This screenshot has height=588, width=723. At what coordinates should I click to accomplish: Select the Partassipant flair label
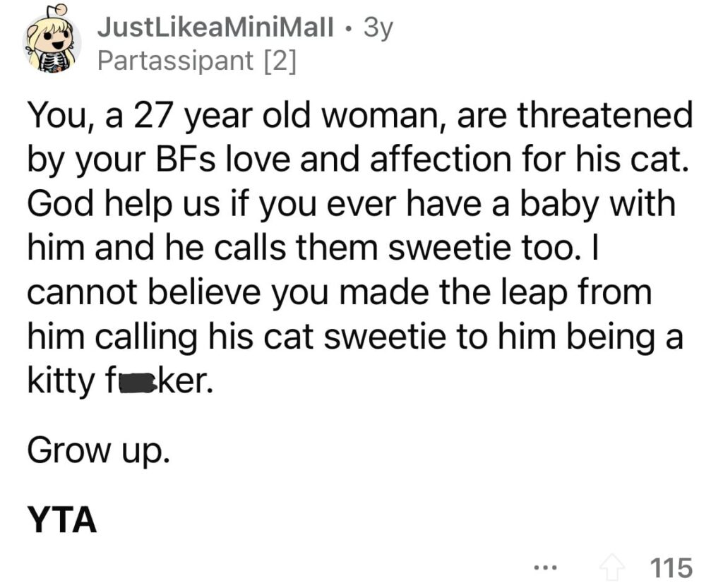176,61
